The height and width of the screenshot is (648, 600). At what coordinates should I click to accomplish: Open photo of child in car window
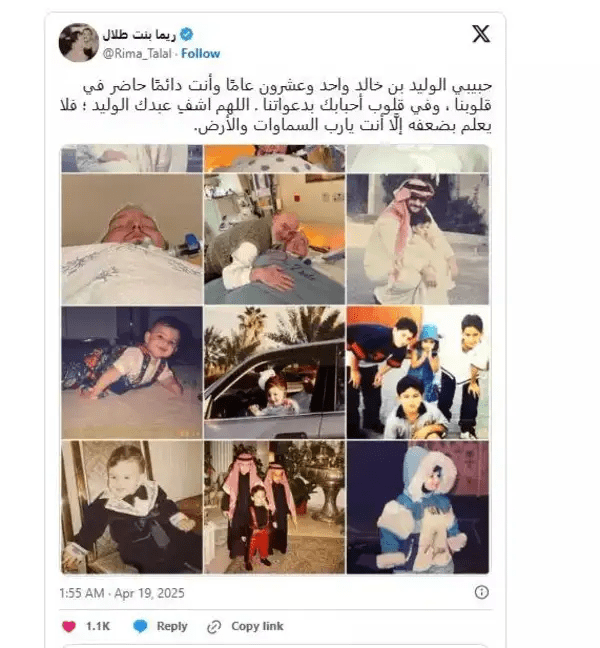tap(274, 372)
